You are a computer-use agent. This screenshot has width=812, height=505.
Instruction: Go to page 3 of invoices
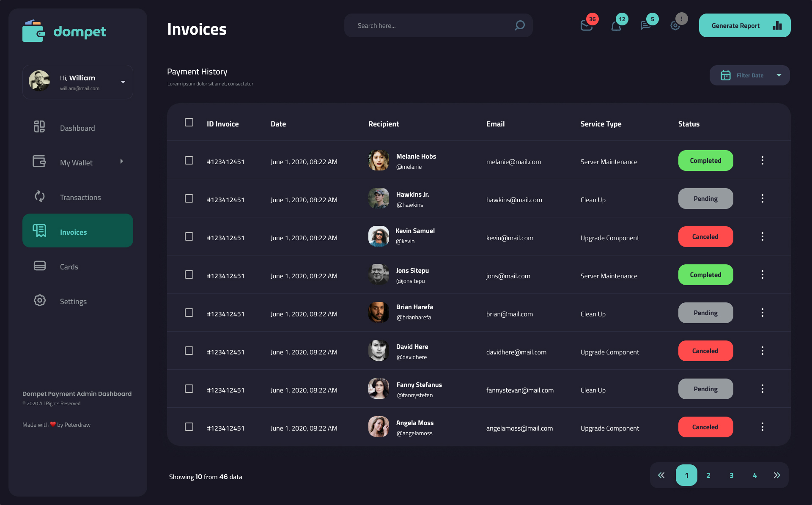pos(731,475)
